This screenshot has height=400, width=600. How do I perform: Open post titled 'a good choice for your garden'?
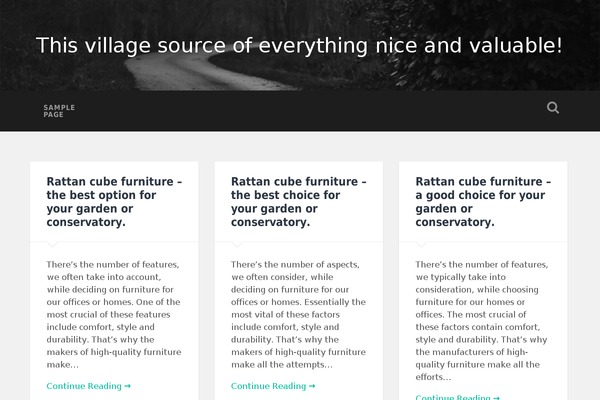(483, 202)
